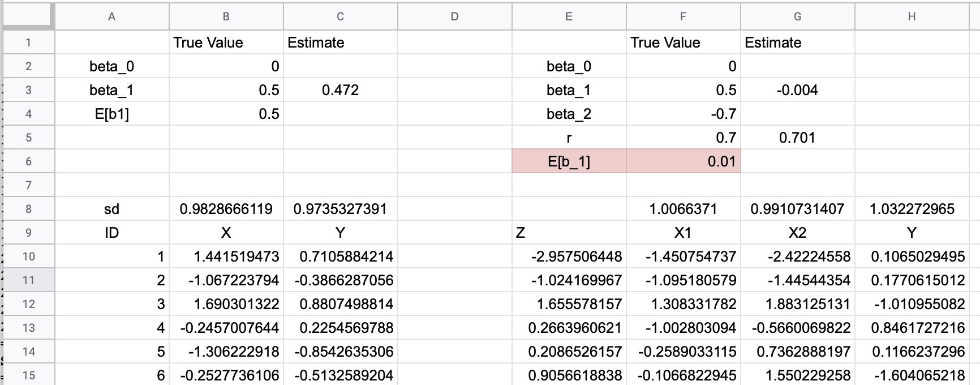The image size is (980, 385).
Task: Select the cell with estimate 0.472
Action: coord(340,90)
